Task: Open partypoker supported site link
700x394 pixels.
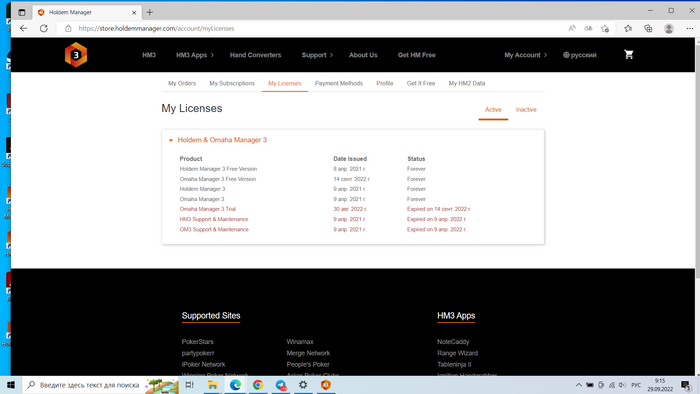Action: pyautogui.click(x=198, y=353)
